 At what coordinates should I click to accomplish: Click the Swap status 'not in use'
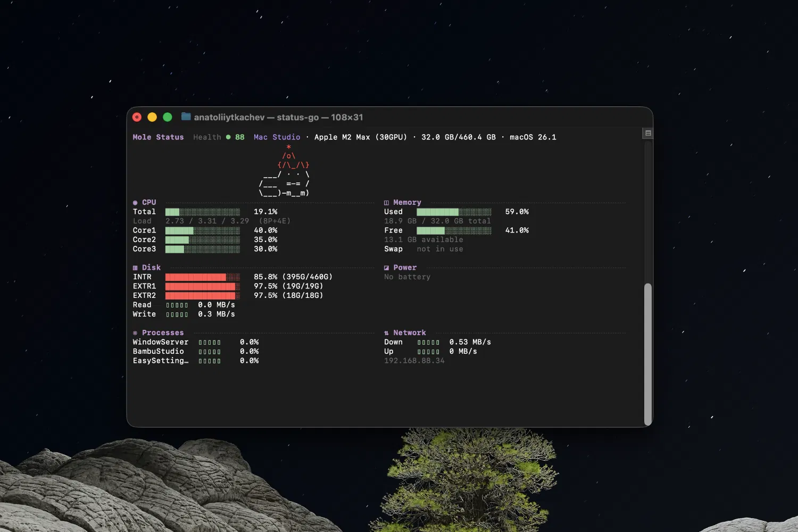pos(440,249)
